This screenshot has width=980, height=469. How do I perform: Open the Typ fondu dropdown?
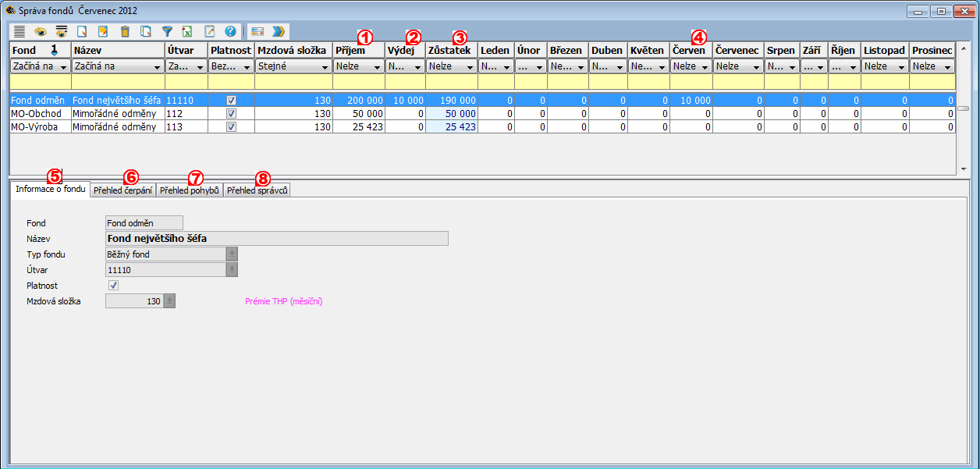(232, 254)
